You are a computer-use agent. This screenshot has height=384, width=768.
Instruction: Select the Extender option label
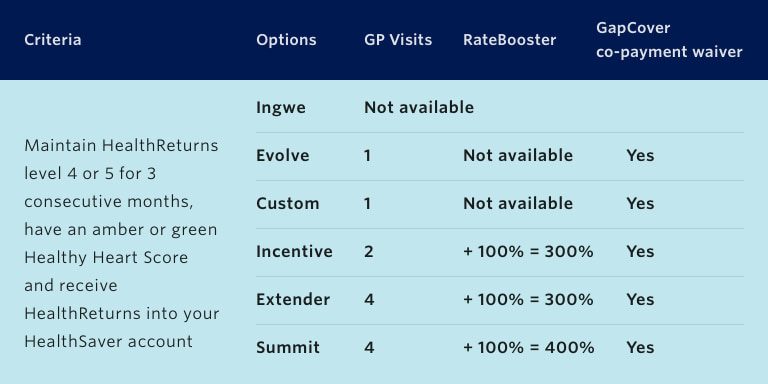(293, 299)
